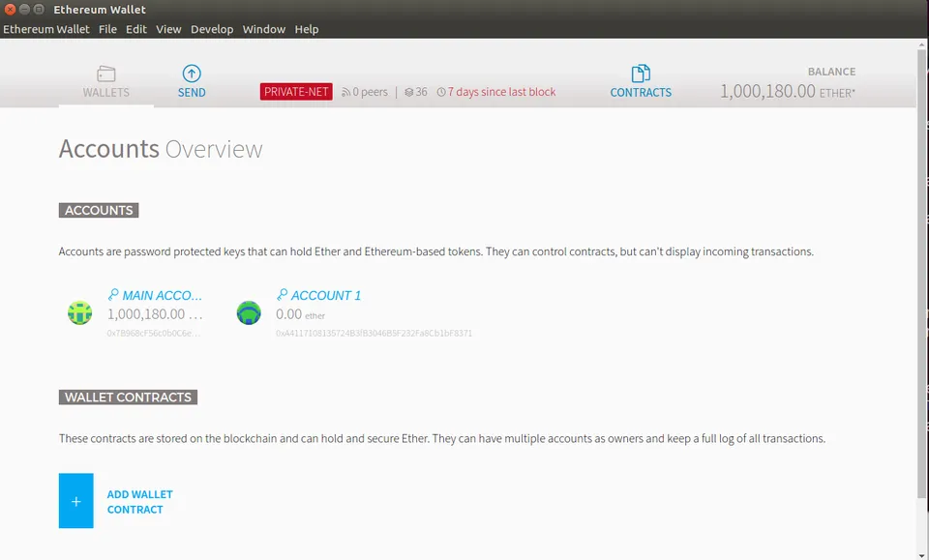
Task: Click the Account 1 0.00 ether balance
Action: pyautogui.click(x=300, y=314)
